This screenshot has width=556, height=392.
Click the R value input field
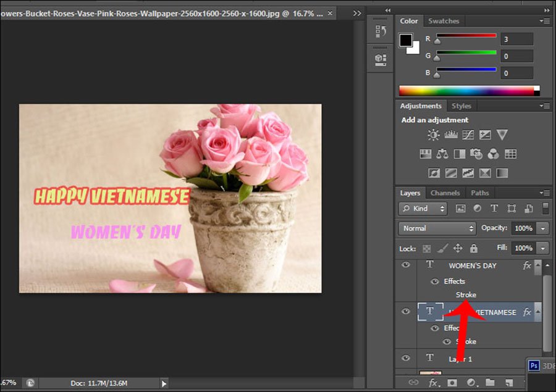[516, 40]
